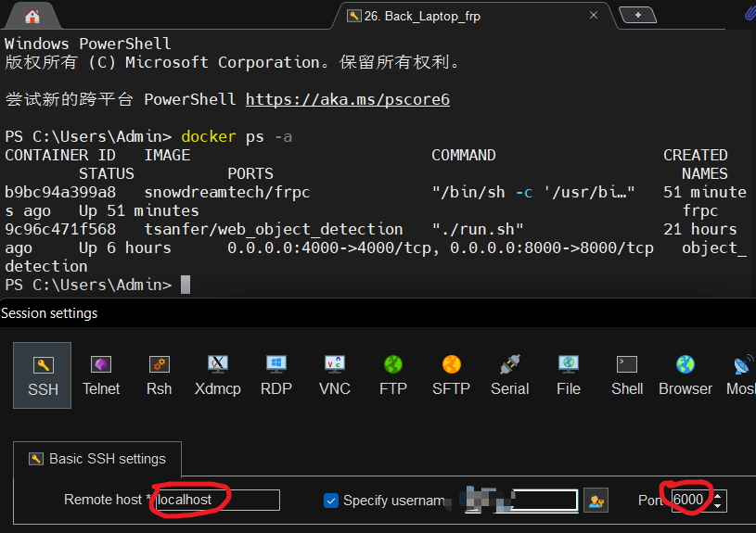Click the terminal prompt cursor
This screenshot has height=533, width=756.
point(186,285)
